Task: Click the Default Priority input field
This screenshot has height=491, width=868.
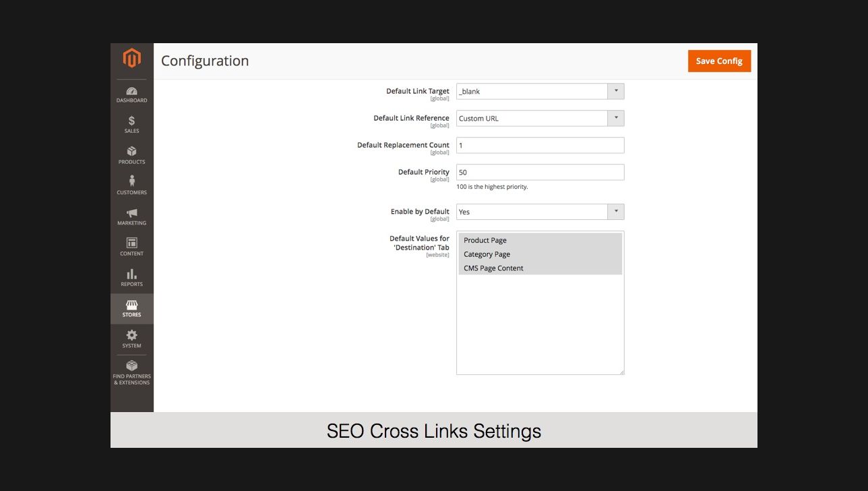Action: [540, 173]
